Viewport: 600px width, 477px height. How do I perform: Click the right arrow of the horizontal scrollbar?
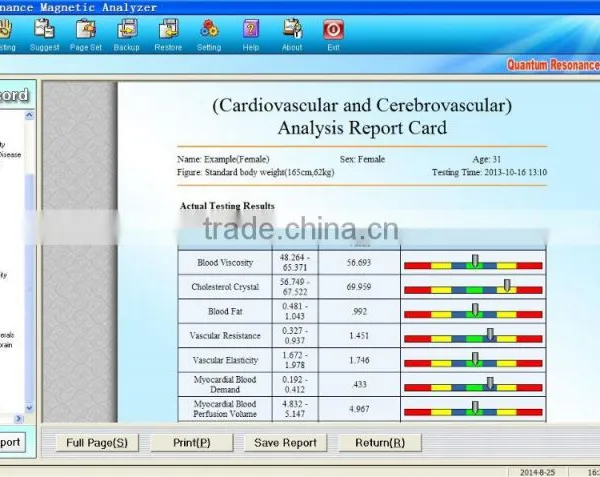point(18,418)
